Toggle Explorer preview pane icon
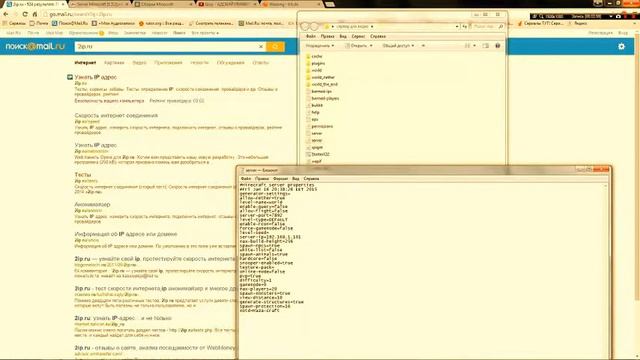This screenshot has width=640, height=360. (x=486, y=46)
